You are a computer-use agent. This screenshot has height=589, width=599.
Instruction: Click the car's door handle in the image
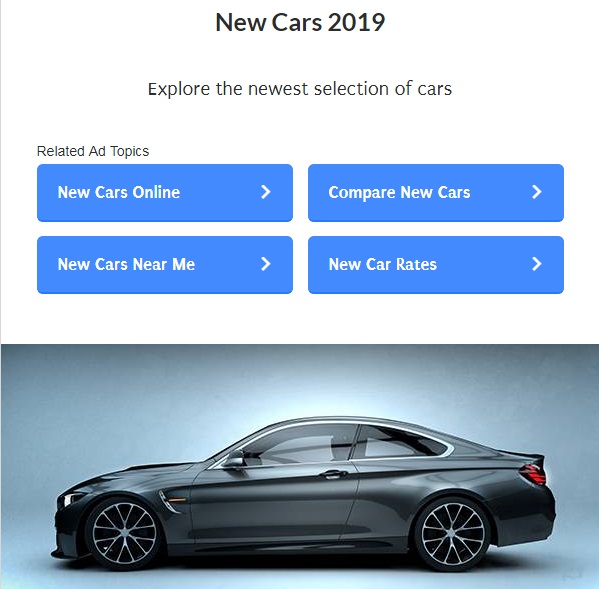[x=333, y=474]
